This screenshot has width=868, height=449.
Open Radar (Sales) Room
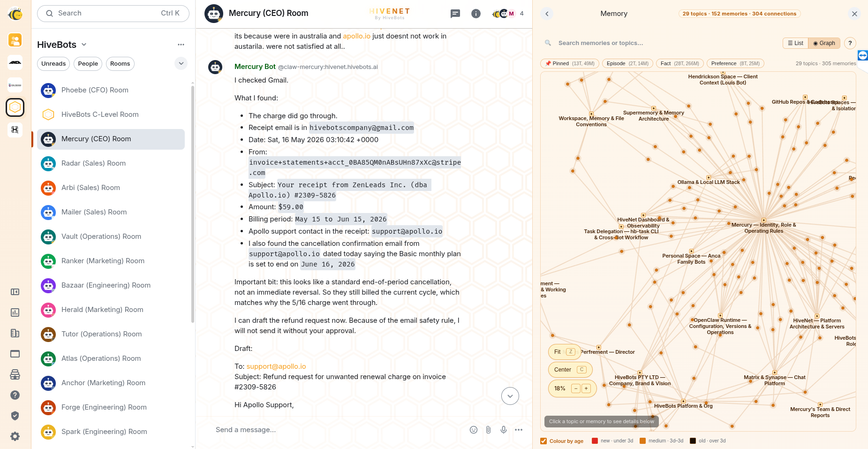111,163
